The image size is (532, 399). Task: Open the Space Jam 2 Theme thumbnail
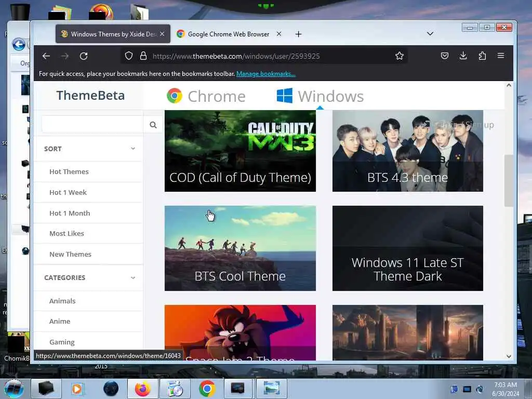[x=240, y=332]
